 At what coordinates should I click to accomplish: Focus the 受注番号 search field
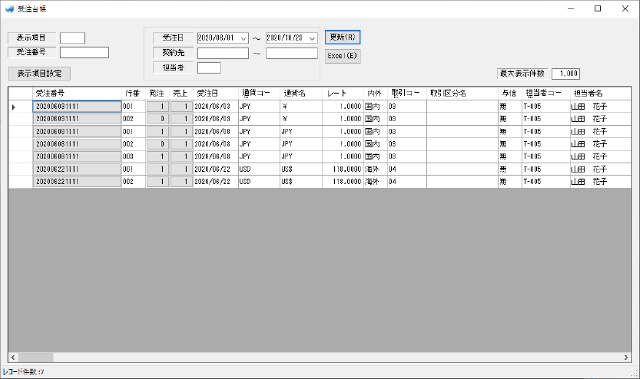click(84, 52)
